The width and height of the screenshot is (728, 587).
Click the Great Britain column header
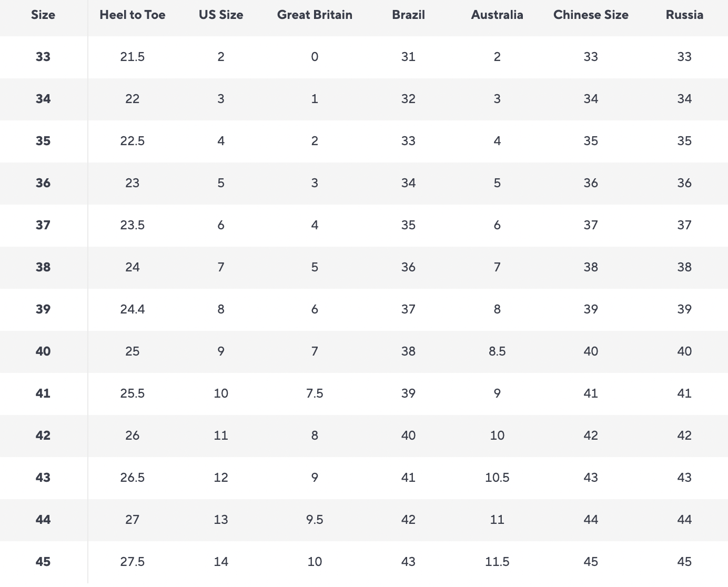click(x=315, y=15)
